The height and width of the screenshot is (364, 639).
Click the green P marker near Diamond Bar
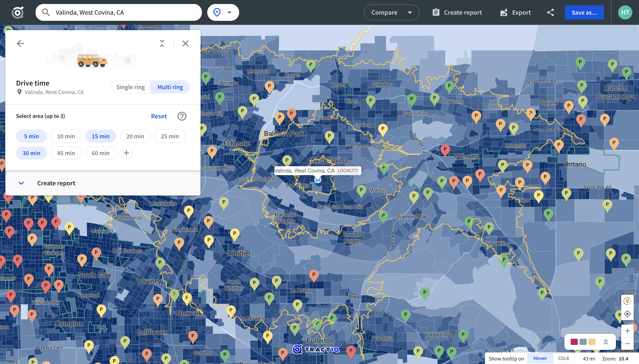[x=383, y=216]
